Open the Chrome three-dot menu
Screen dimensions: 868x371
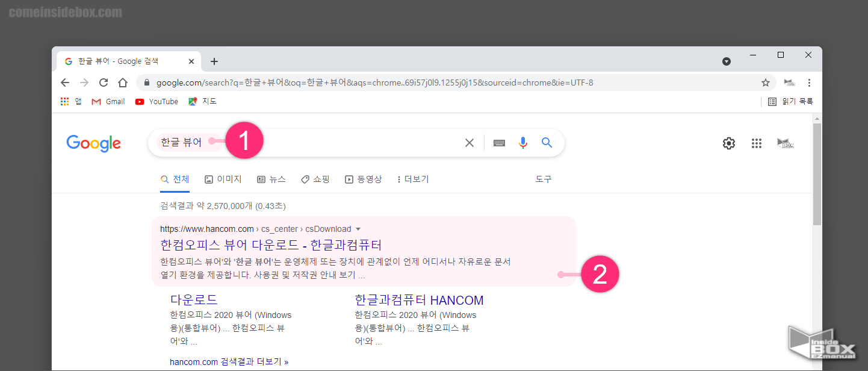coord(809,83)
